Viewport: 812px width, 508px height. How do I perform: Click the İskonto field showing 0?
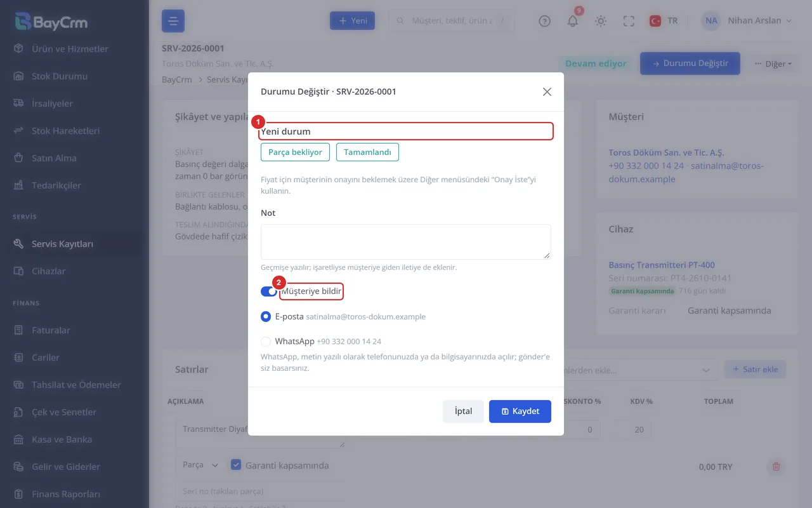[581, 430]
